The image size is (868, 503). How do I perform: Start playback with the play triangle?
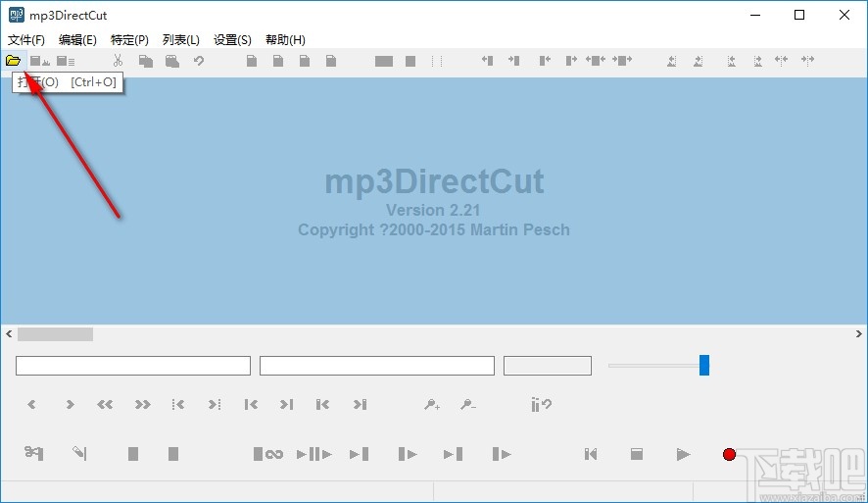click(x=683, y=454)
